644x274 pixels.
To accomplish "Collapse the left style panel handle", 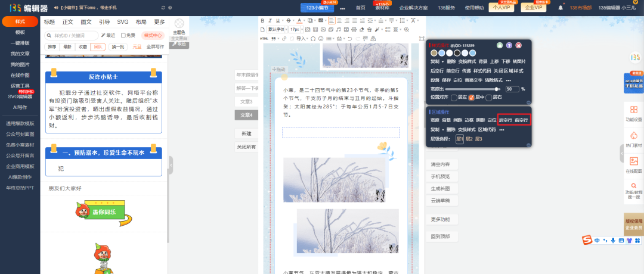I will 171,166.
